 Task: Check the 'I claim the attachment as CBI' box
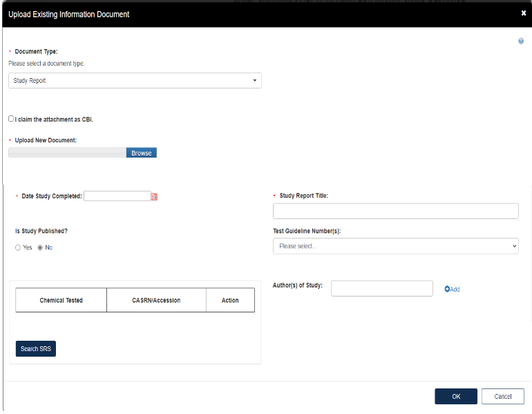pos(11,119)
